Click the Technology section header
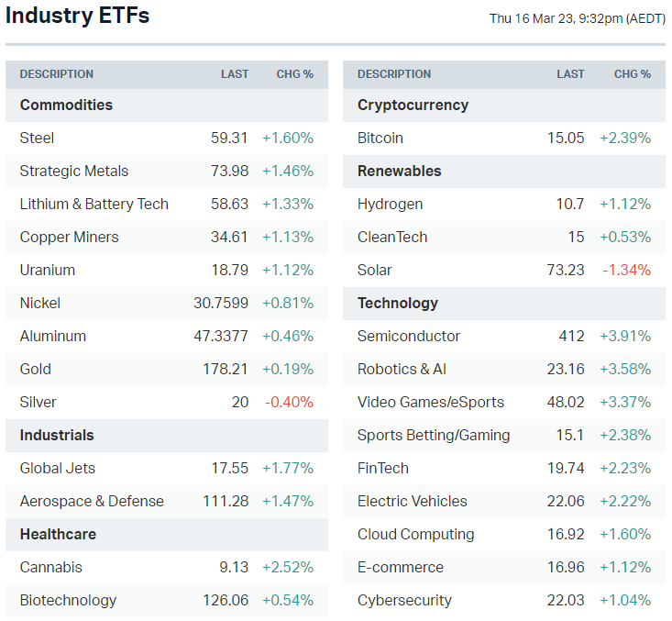 point(398,303)
